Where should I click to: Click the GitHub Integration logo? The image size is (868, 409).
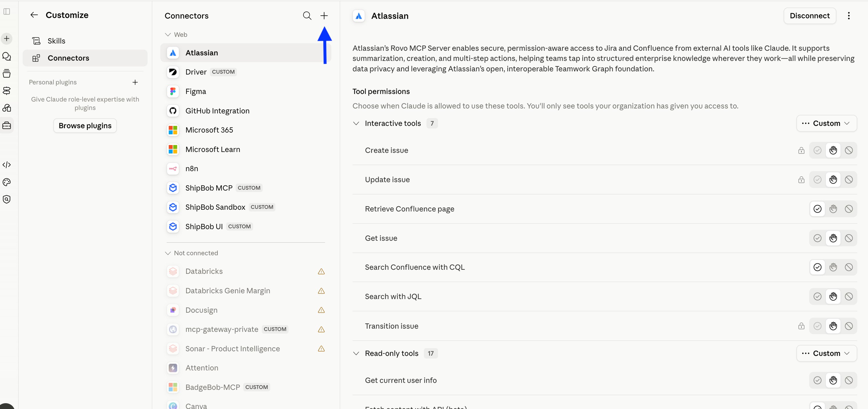(x=173, y=111)
